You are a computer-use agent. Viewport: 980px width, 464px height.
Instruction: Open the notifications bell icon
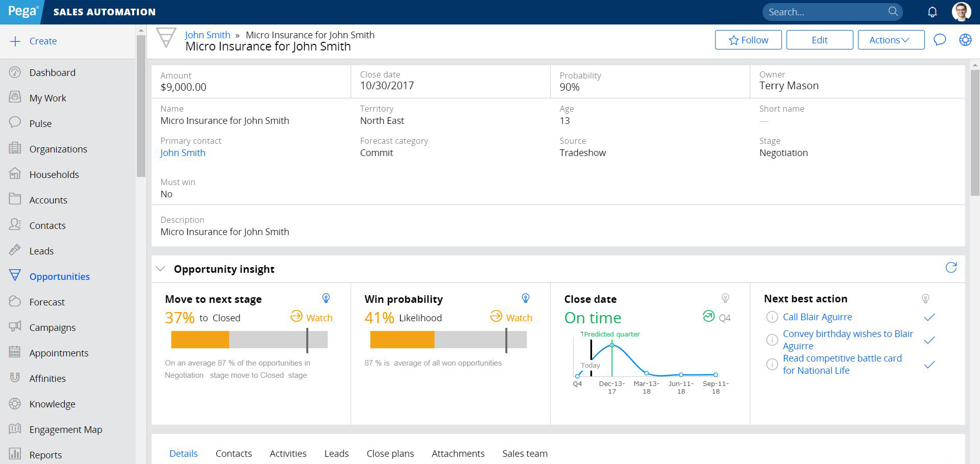pos(932,12)
